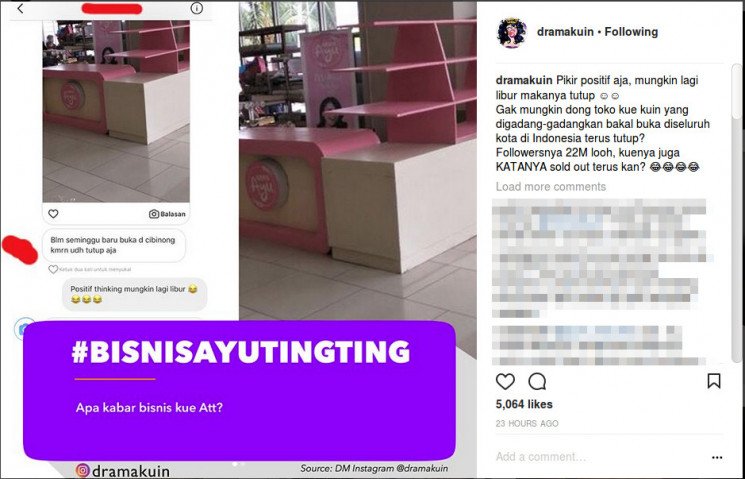Save the post with the bookmark icon
This screenshot has height=479, width=745.
point(714,381)
